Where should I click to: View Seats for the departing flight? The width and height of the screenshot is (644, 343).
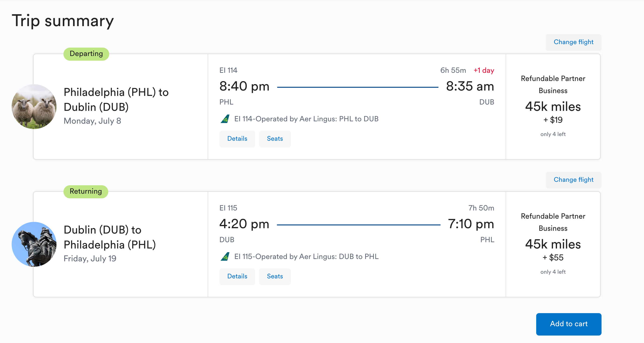click(x=274, y=139)
